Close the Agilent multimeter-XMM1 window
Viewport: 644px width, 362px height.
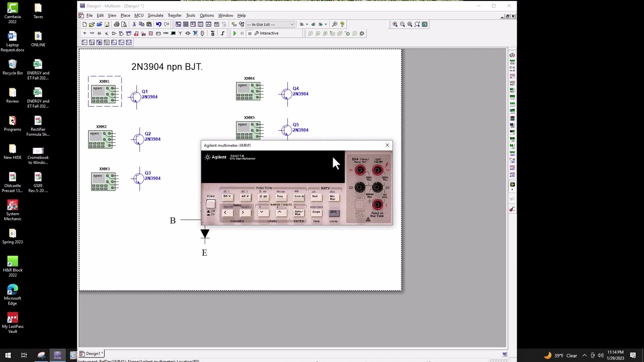387,145
